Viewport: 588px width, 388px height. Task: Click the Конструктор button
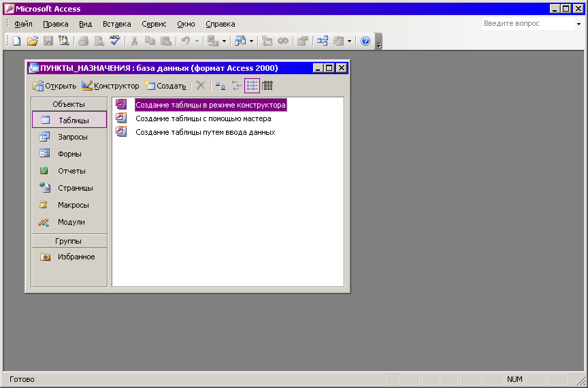click(x=110, y=86)
